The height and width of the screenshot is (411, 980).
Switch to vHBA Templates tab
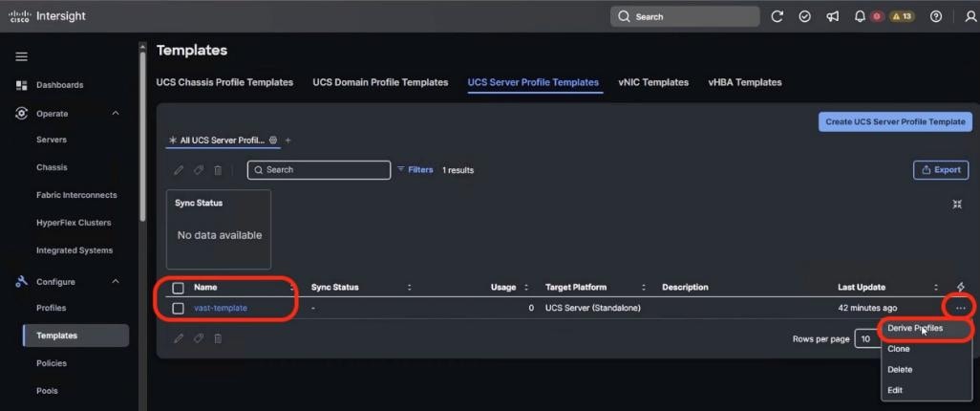tap(745, 82)
